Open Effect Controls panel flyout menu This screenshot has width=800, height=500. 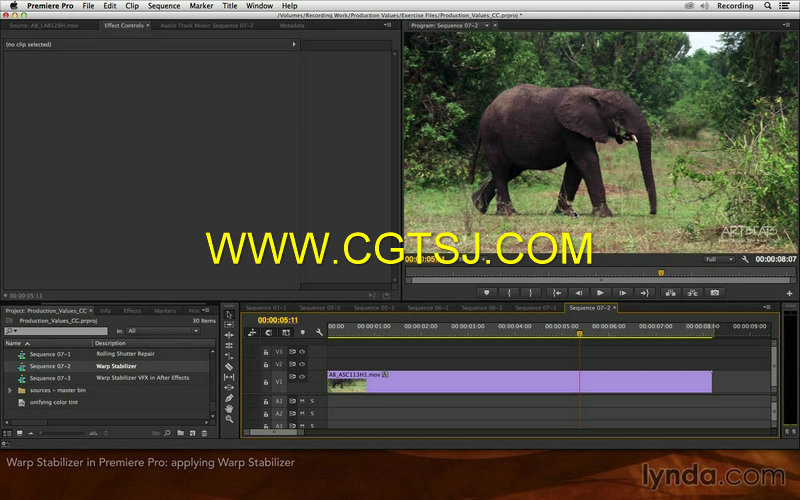[388, 25]
